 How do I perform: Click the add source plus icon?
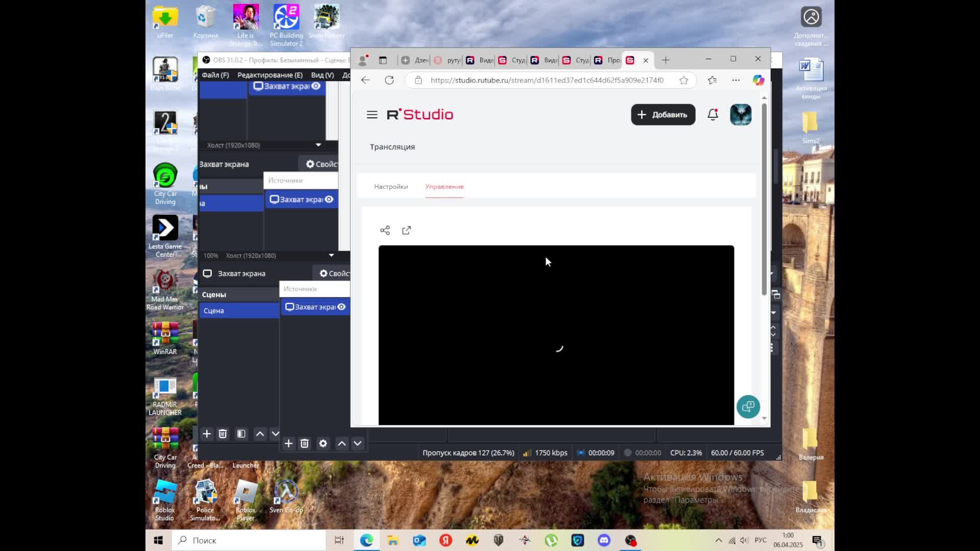[288, 443]
